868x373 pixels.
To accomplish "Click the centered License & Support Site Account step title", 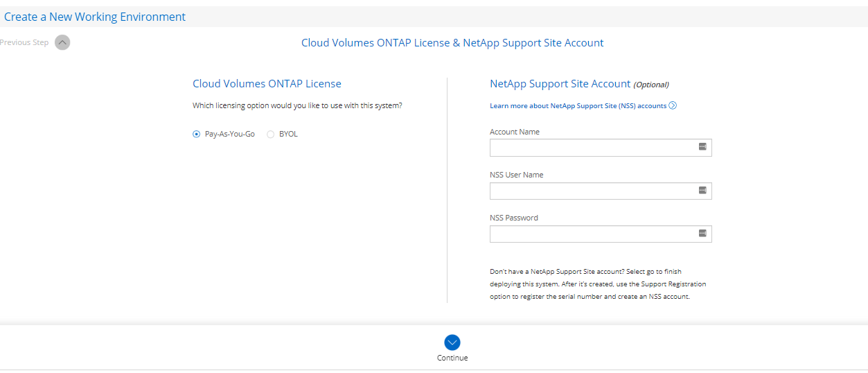I will point(452,43).
